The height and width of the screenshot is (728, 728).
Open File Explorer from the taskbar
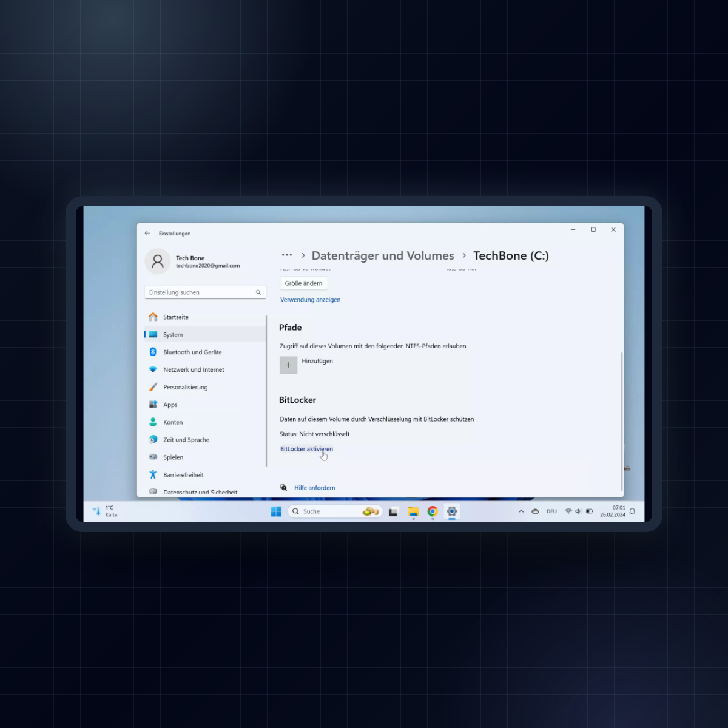coord(413,512)
